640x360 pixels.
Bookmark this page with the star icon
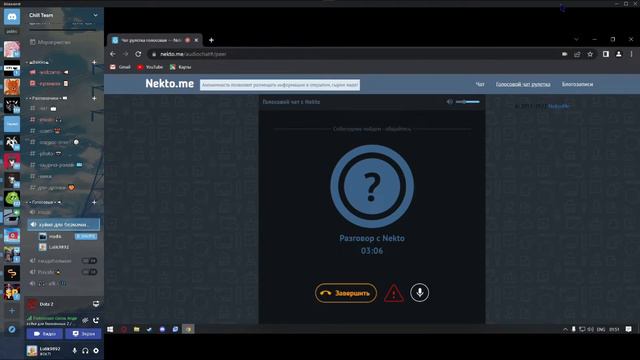(x=590, y=54)
